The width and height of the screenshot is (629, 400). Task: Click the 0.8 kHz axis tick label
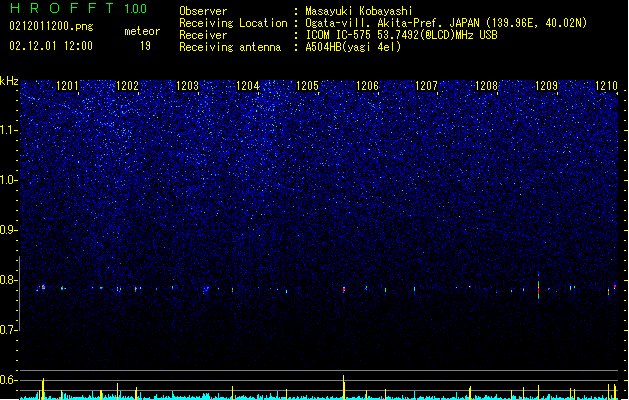(8, 280)
